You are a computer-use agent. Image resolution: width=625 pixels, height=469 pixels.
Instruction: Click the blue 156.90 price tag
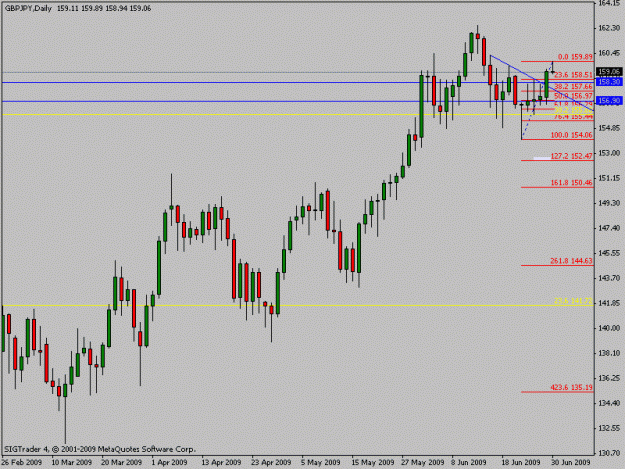tap(609, 101)
